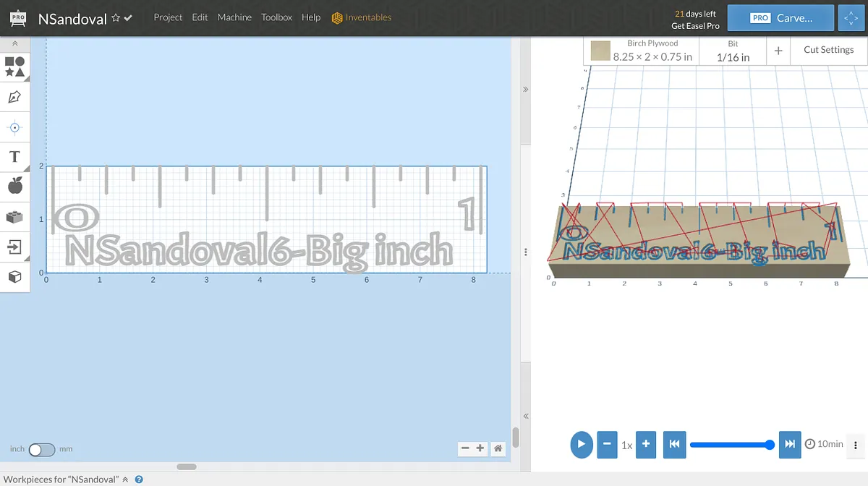The width and height of the screenshot is (868, 486).
Task: Toggle the star favorite next to NSandoval
Action: 116,18
